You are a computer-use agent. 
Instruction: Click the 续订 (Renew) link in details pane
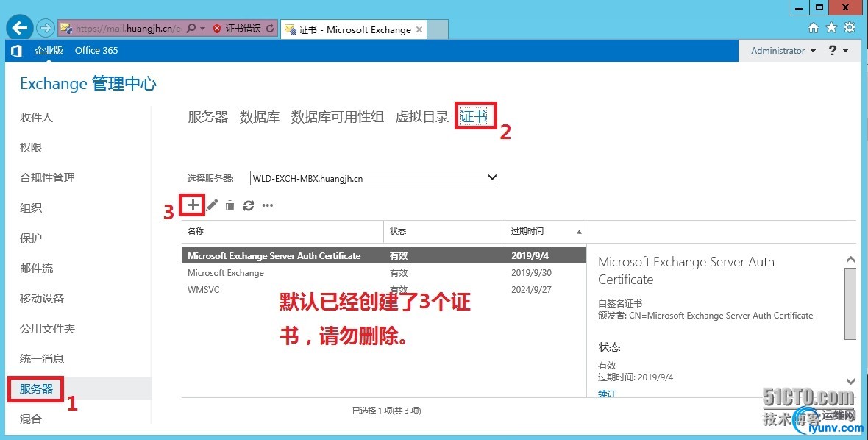(607, 394)
